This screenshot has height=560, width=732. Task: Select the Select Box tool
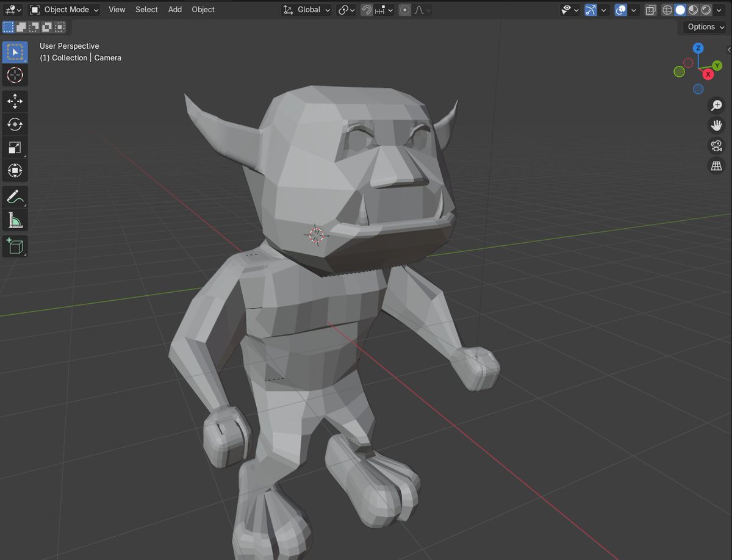(x=15, y=52)
